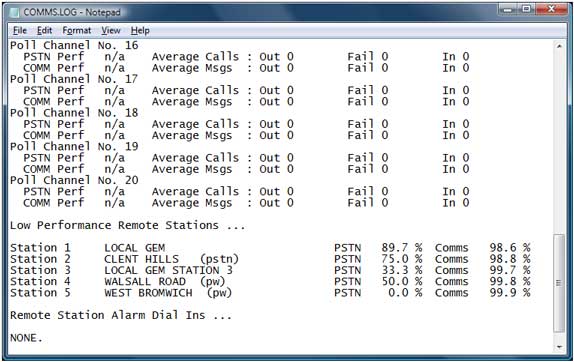Click the text 'Poll Channel No. 17'
The image size is (574, 362).
pos(74,79)
